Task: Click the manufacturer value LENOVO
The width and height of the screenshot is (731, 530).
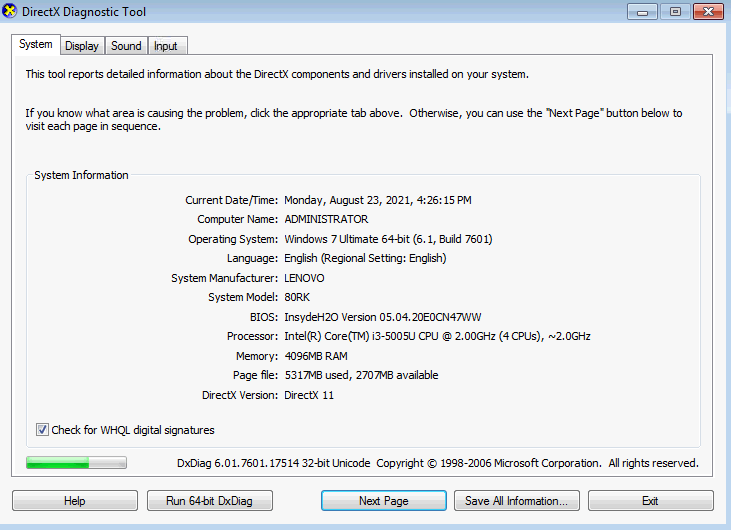Action: pos(304,278)
